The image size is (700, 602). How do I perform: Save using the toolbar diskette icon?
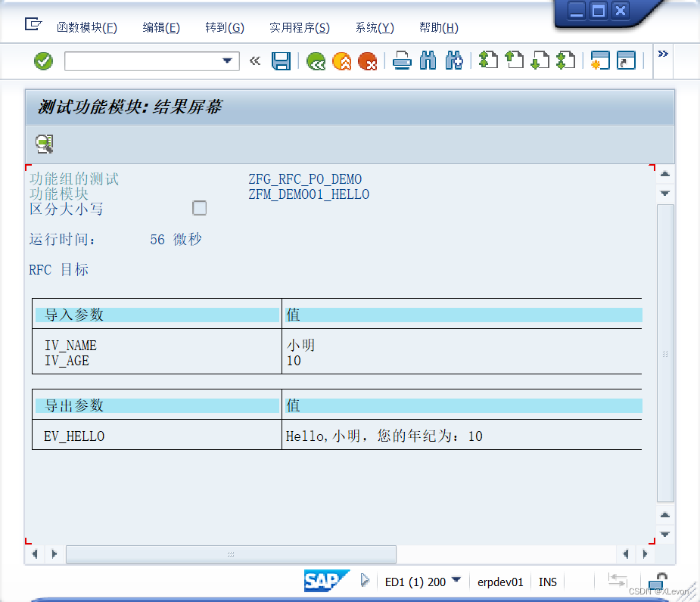pos(282,61)
